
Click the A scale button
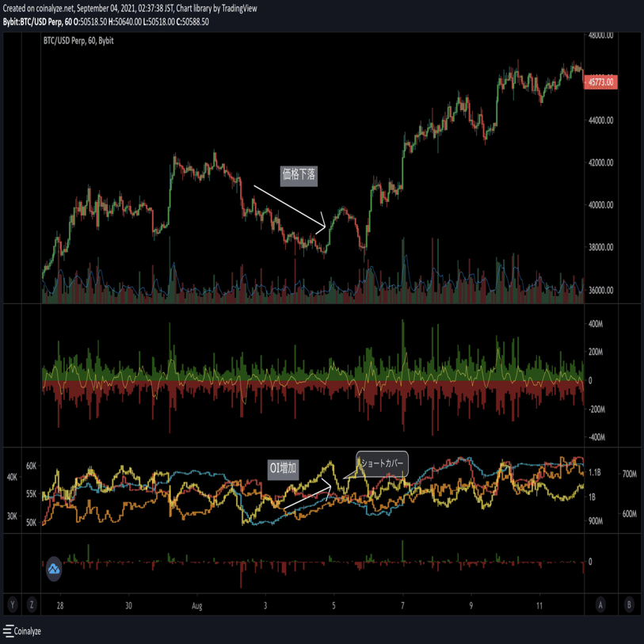click(600, 604)
